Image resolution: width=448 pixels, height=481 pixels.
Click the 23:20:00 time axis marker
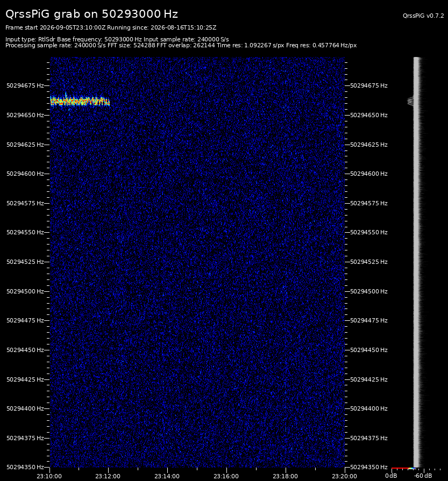(x=344, y=476)
